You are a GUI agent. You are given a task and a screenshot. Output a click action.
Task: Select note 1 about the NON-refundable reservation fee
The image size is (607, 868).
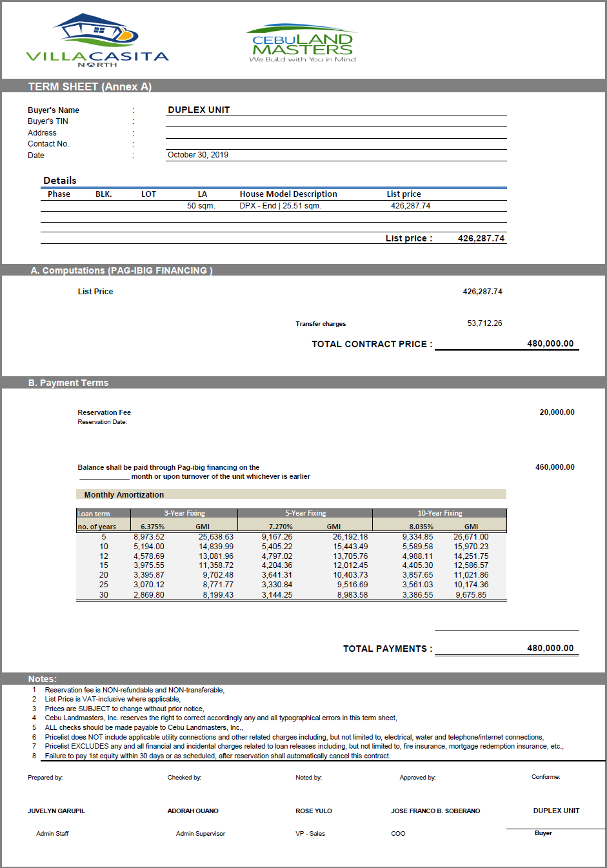click(x=135, y=690)
